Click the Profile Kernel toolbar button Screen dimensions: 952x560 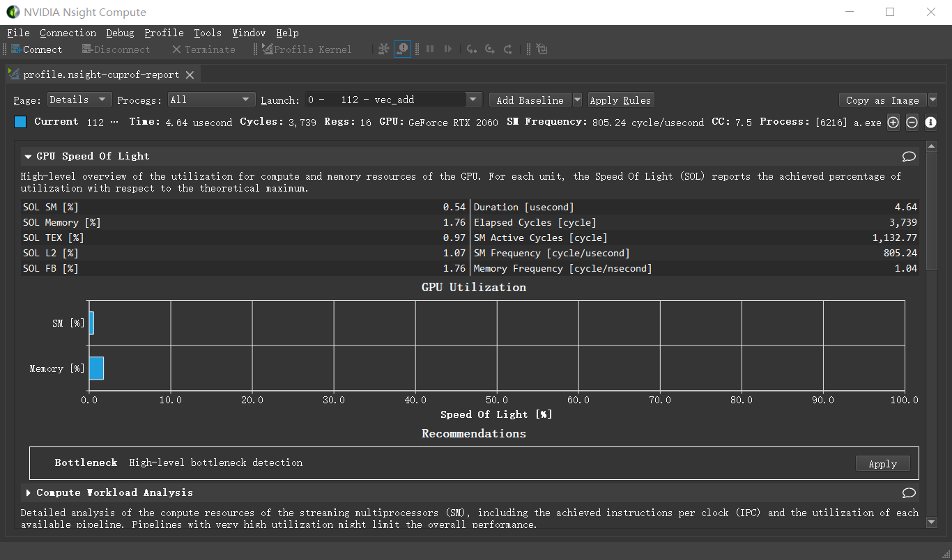(x=307, y=49)
